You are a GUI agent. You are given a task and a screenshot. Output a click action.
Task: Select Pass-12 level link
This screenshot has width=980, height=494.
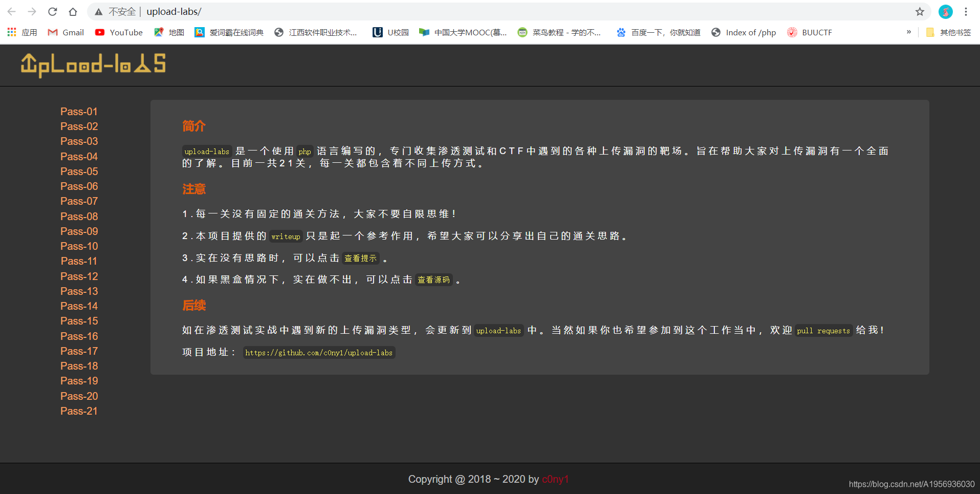click(x=79, y=276)
